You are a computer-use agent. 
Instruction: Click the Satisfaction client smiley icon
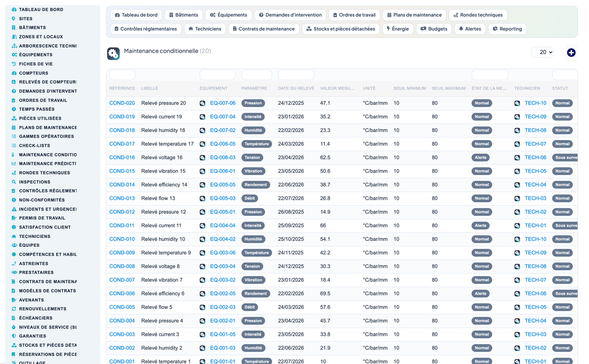tap(14, 227)
